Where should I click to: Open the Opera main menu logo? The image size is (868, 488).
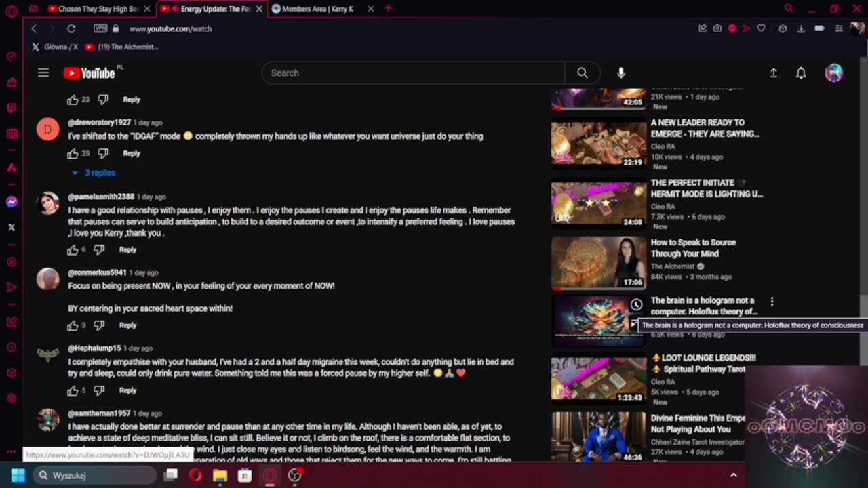click(x=12, y=11)
